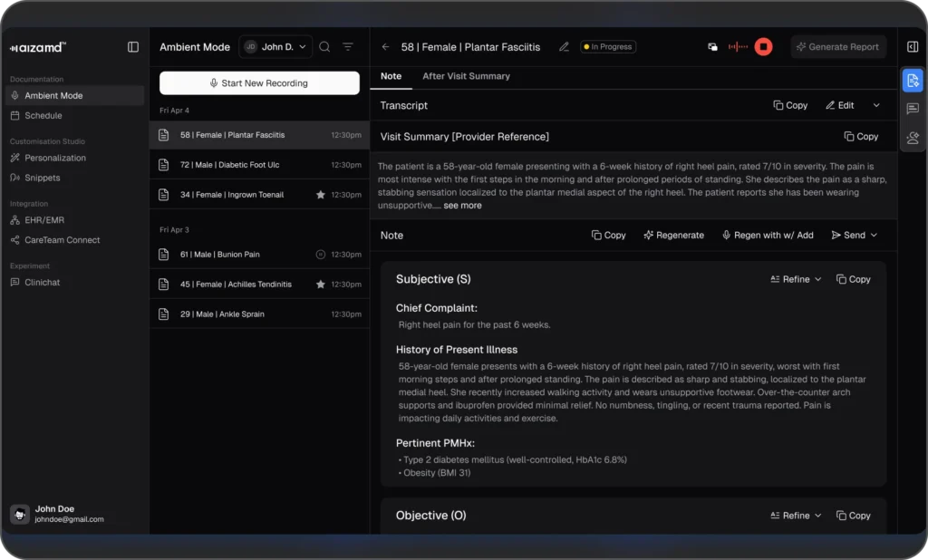Open the chat panel icon in right rail
The height and width of the screenshot is (560, 928).
pos(913,109)
